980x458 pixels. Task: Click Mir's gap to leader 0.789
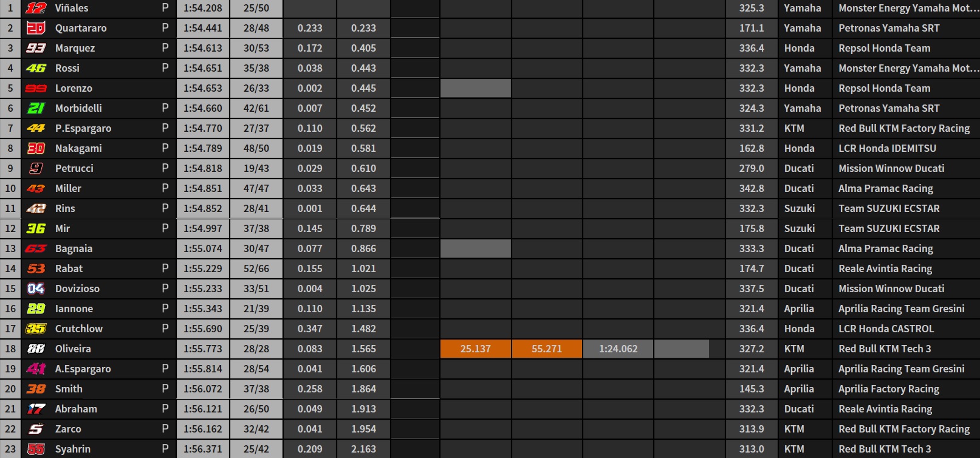coord(363,228)
